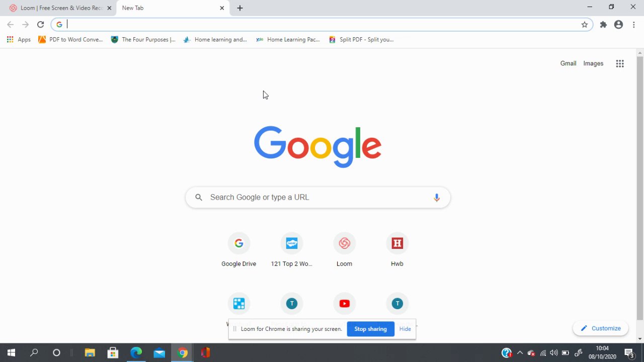Close the New Tab tab
Viewport: 644px width, 362px height.
tap(222, 8)
